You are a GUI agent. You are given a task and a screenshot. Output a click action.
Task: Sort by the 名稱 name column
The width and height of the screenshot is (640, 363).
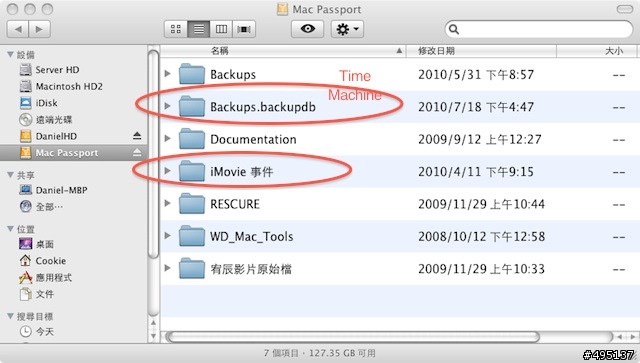click(283, 51)
